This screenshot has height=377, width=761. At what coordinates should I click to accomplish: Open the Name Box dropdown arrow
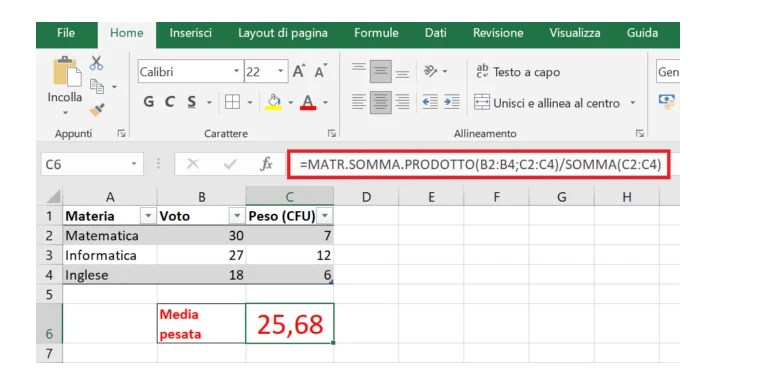coord(134,164)
